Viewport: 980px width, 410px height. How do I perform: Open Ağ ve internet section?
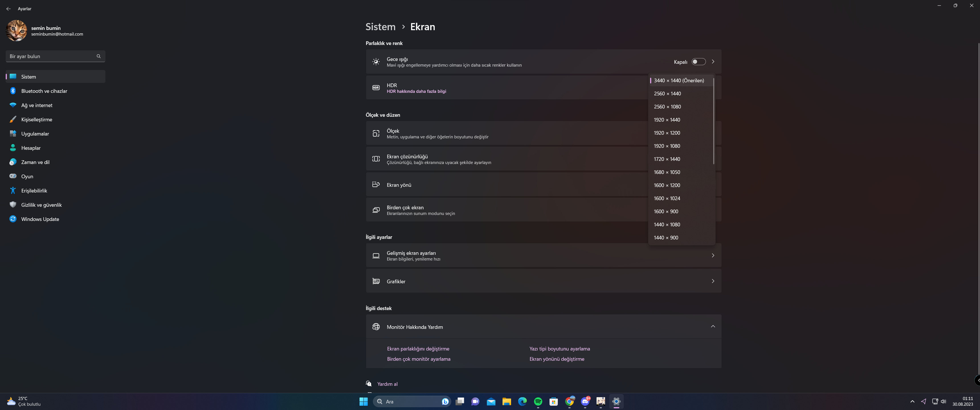coord(36,105)
